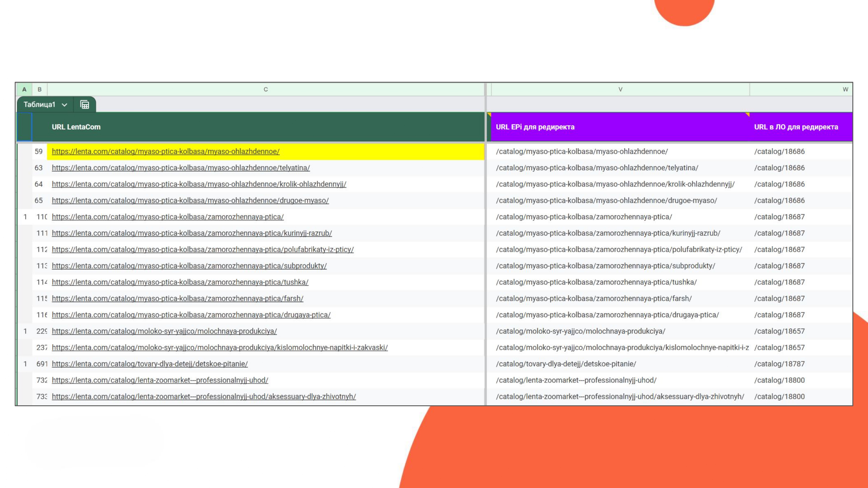Open the detskoe-pitanie catalog link
The width and height of the screenshot is (868, 488).
(150, 364)
